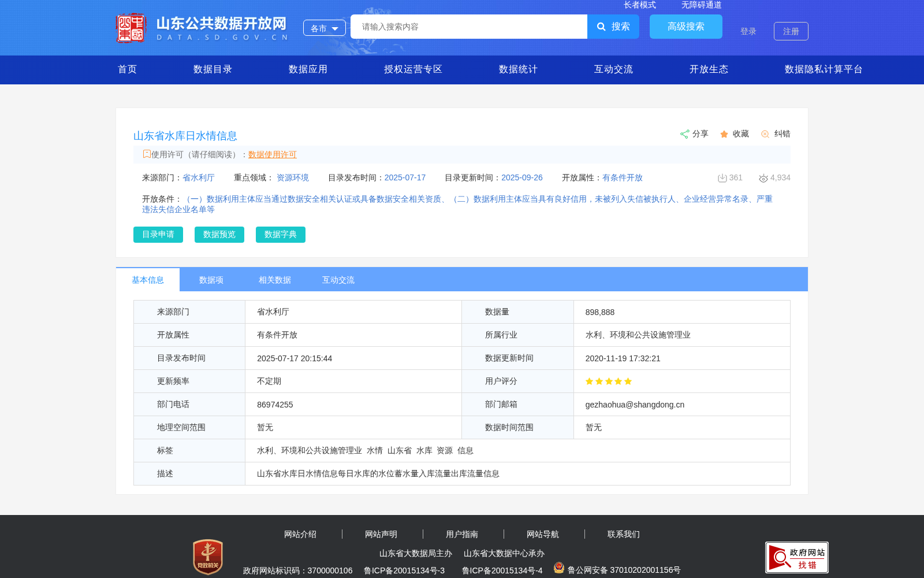Open 用户指南 footer link

tap(462, 534)
